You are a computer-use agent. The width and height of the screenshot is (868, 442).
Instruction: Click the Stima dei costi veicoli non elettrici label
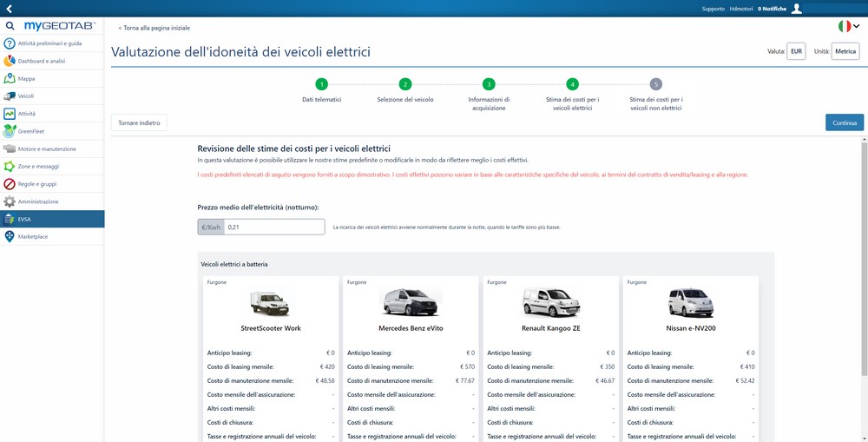point(656,104)
